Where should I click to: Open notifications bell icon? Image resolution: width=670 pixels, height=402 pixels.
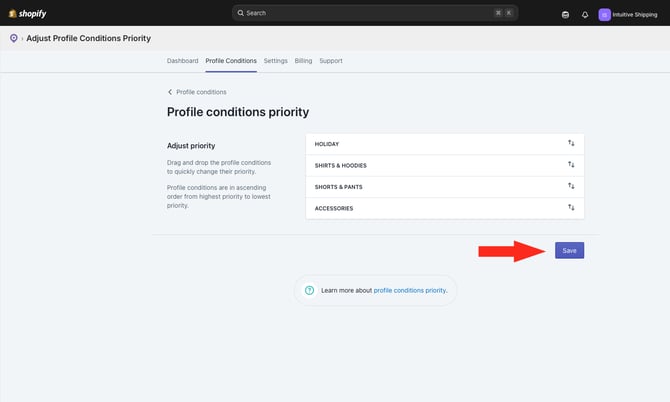coord(585,15)
